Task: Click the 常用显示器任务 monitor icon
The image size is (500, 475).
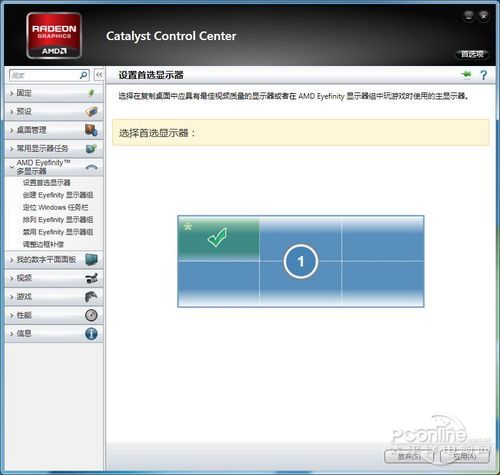Action: point(91,148)
